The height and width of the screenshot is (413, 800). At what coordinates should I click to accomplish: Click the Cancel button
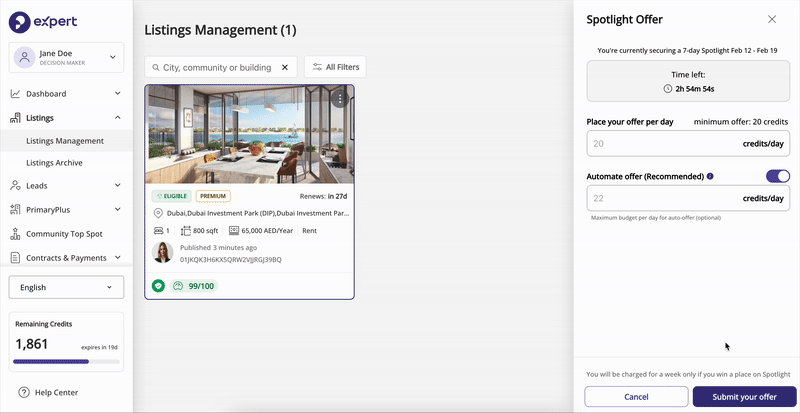click(636, 397)
